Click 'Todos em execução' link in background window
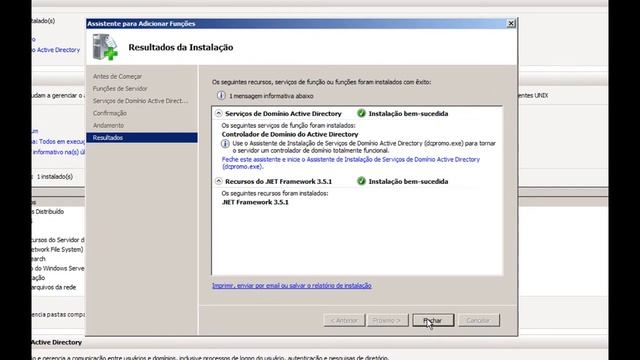Screen dimensions: 640x360 click(x=58, y=142)
